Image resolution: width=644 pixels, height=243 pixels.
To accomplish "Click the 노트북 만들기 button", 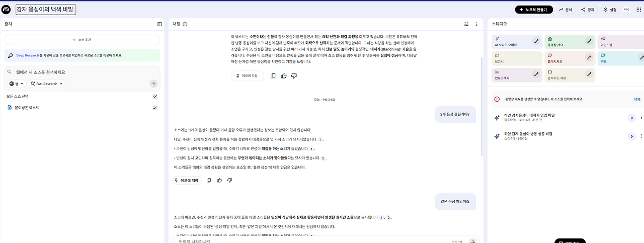I will pyautogui.click(x=534, y=10).
